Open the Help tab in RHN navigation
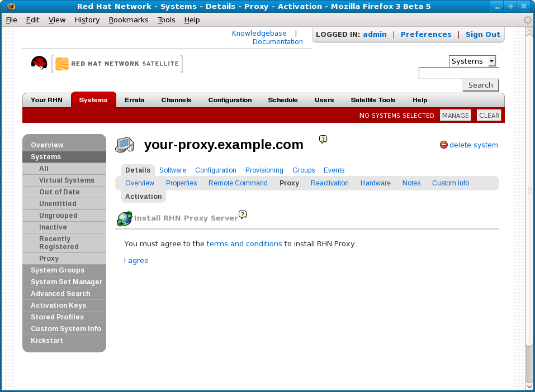Screen dimensions: 535x392 coord(420,100)
